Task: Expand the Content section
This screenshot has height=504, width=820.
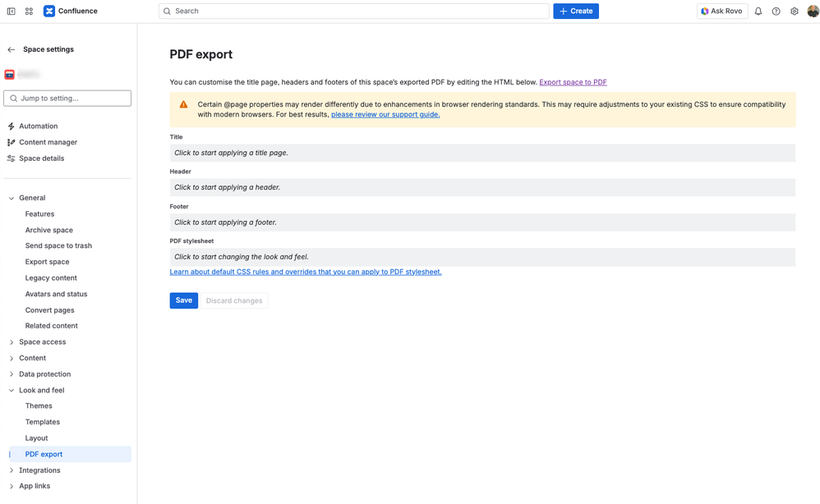Action: pos(11,358)
